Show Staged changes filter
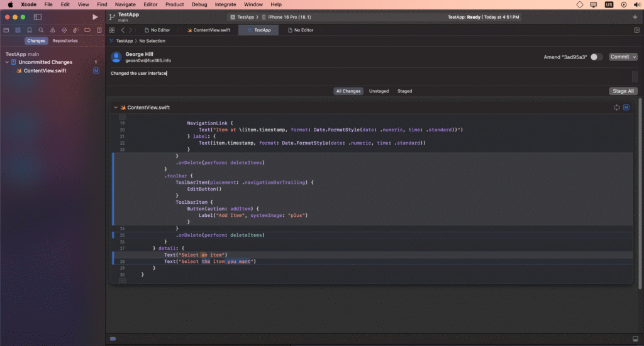The image size is (644, 346). [x=404, y=91]
